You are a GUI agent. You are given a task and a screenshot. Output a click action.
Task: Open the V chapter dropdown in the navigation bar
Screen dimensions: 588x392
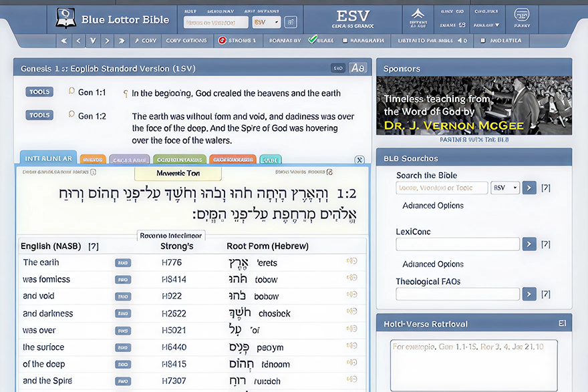tap(93, 41)
